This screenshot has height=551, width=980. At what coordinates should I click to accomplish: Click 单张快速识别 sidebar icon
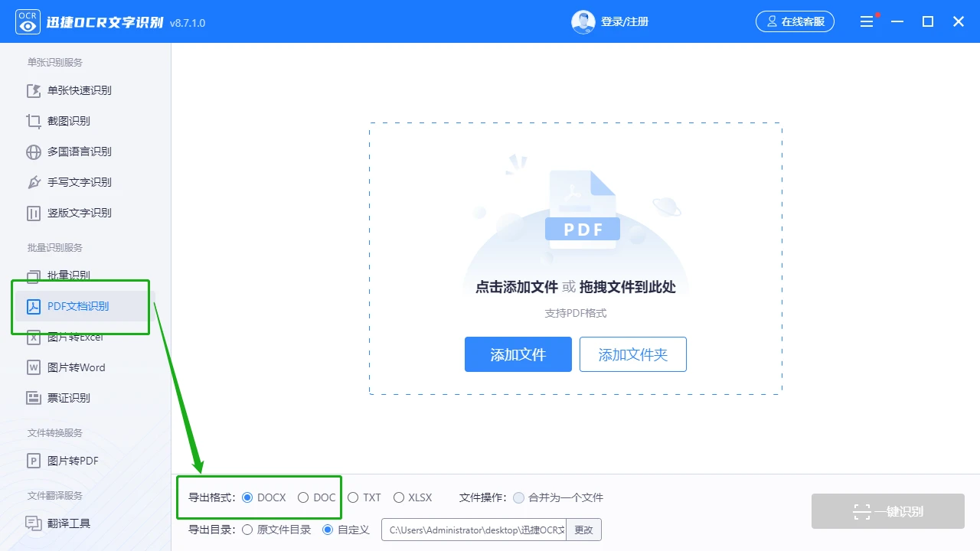pos(34,90)
